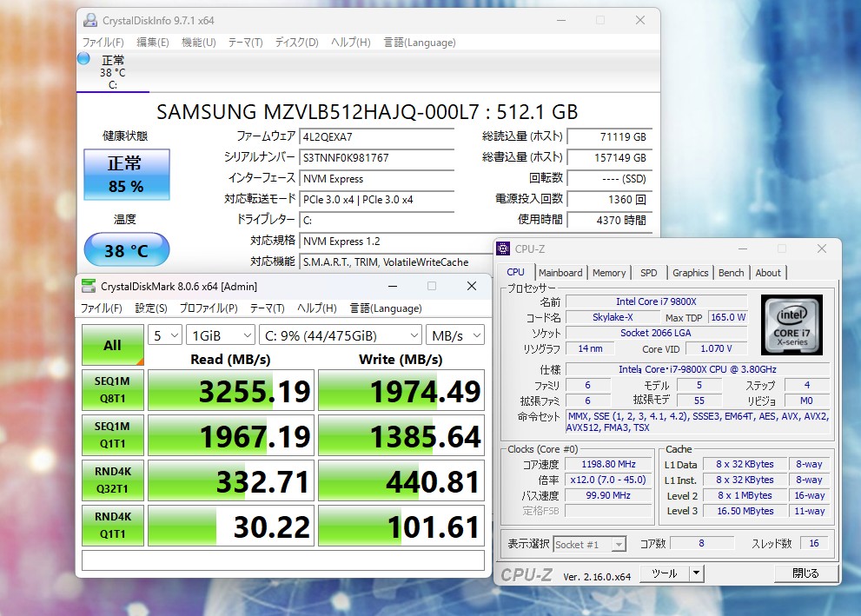This screenshot has height=616, width=861.
Task: Open the Socket #1 selection dropdown
Action: pyautogui.click(x=590, y=544)
